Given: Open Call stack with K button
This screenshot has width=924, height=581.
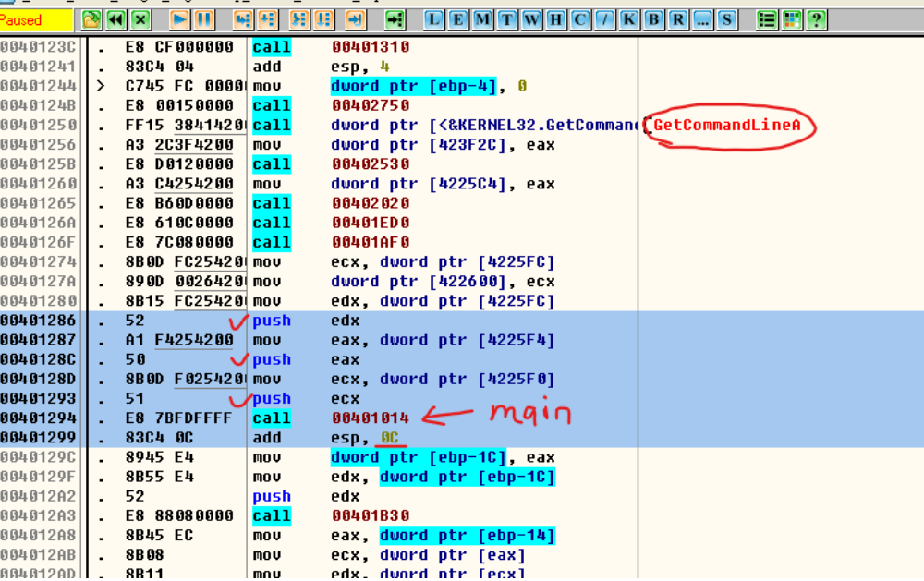Looking at the screenshot, I should pyautogui.click(x=629, y=18).
